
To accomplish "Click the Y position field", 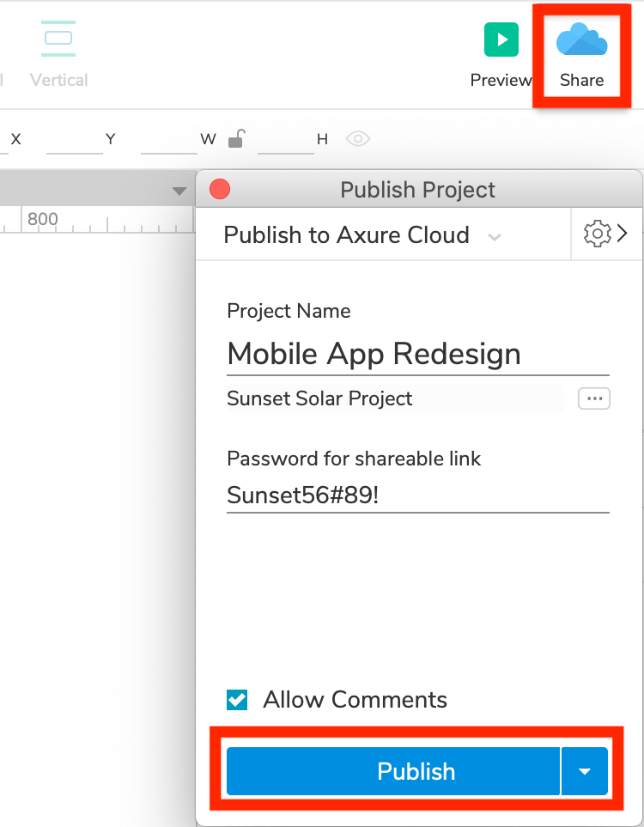I will tap(168, 140).
